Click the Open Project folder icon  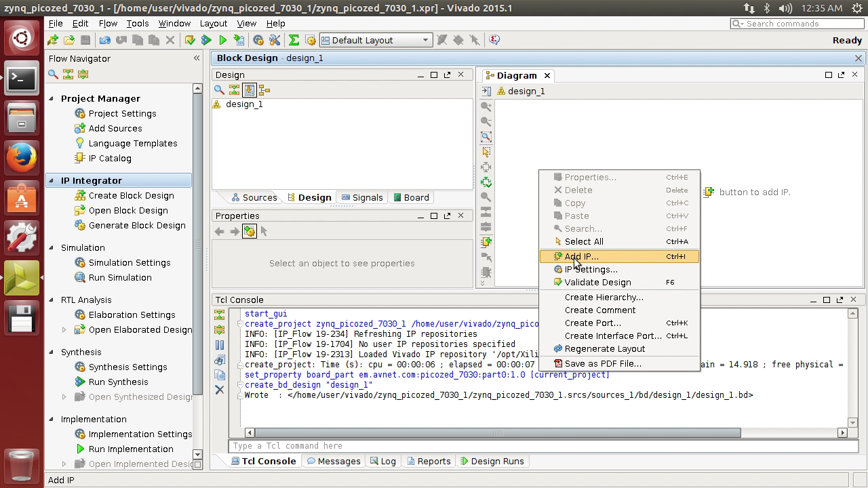(x=69, y=40)
